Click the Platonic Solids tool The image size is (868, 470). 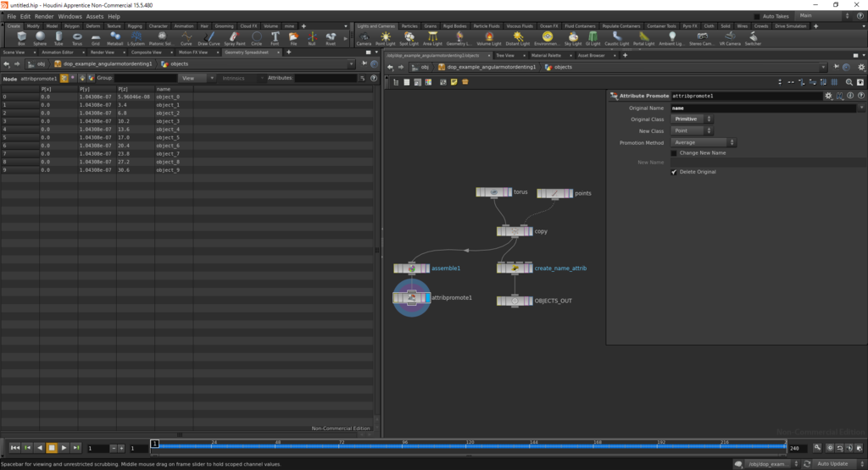tap(161, 38)
